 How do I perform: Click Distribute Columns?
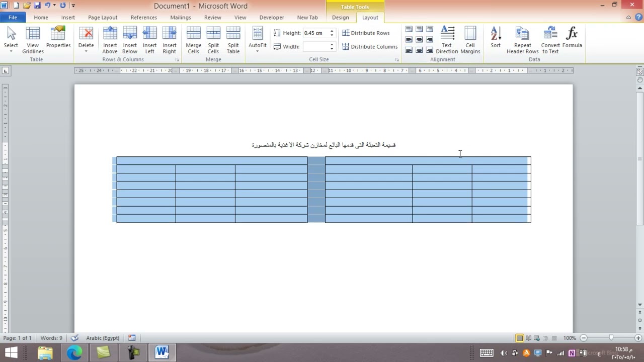370,47
